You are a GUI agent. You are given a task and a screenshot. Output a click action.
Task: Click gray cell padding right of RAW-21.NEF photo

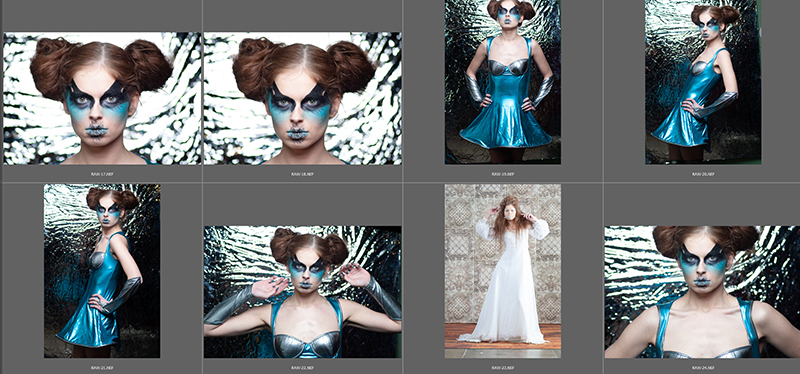(x=181, y=271)
